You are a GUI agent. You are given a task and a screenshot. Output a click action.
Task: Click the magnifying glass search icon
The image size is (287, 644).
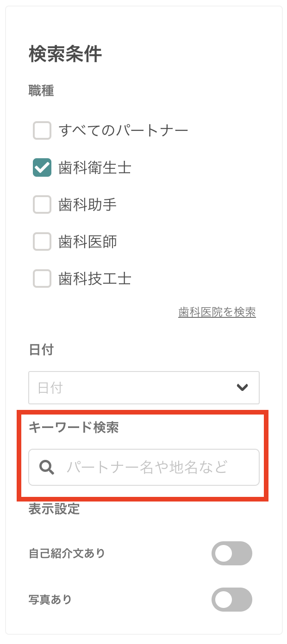click(x=47, y=467)
